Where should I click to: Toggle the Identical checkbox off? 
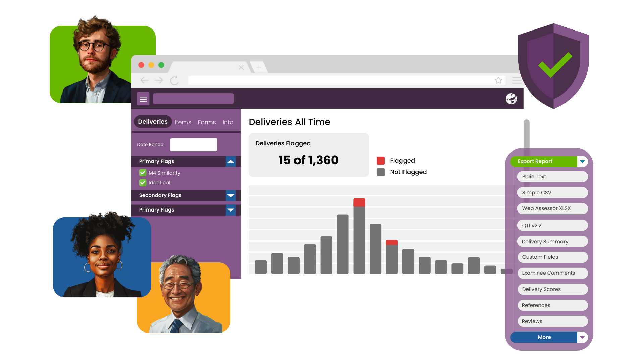tap(143, 183)
